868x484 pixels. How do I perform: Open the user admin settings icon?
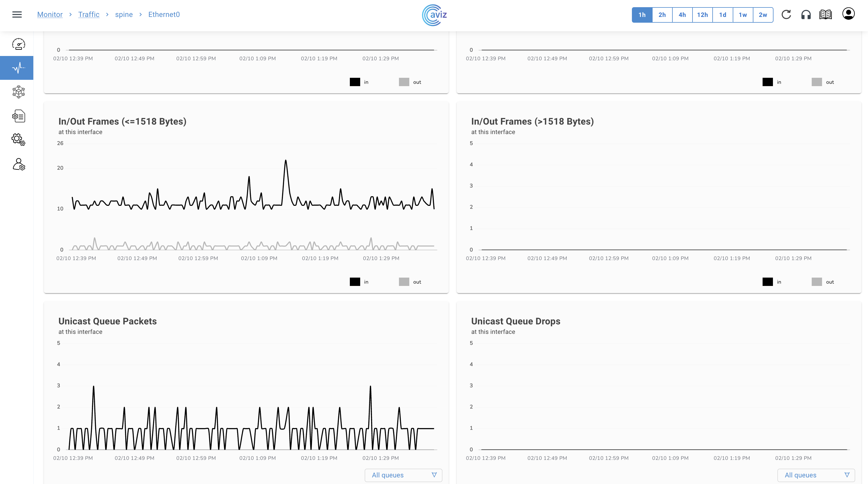tap(19, 164)
